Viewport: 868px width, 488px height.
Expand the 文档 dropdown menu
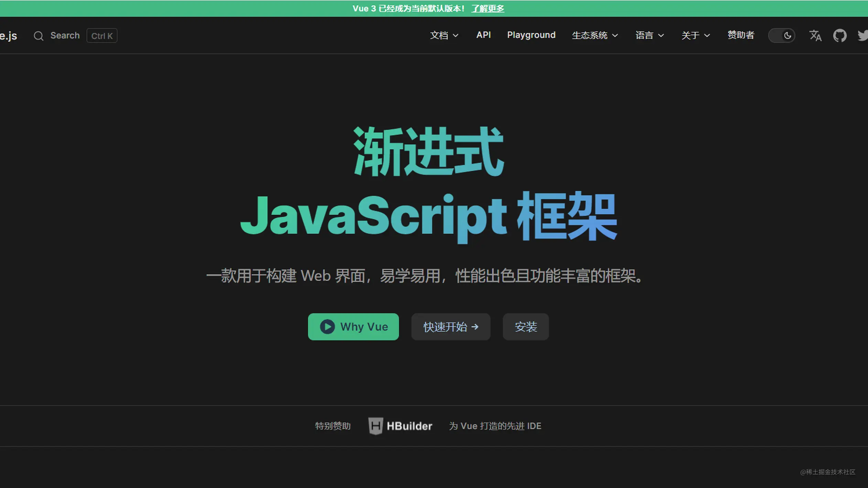pyautogui.click(x=444, y=35)
